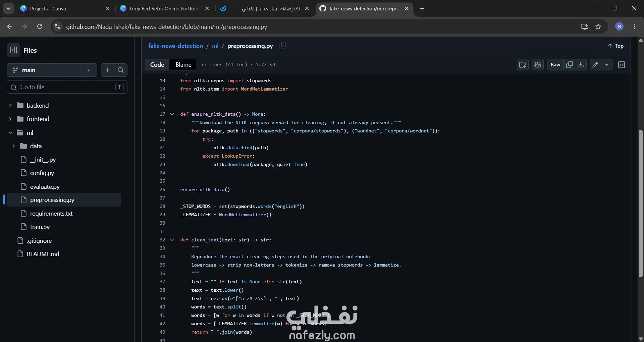Go forward in browser history
The image size is (644, 342).
pos(24,26)
